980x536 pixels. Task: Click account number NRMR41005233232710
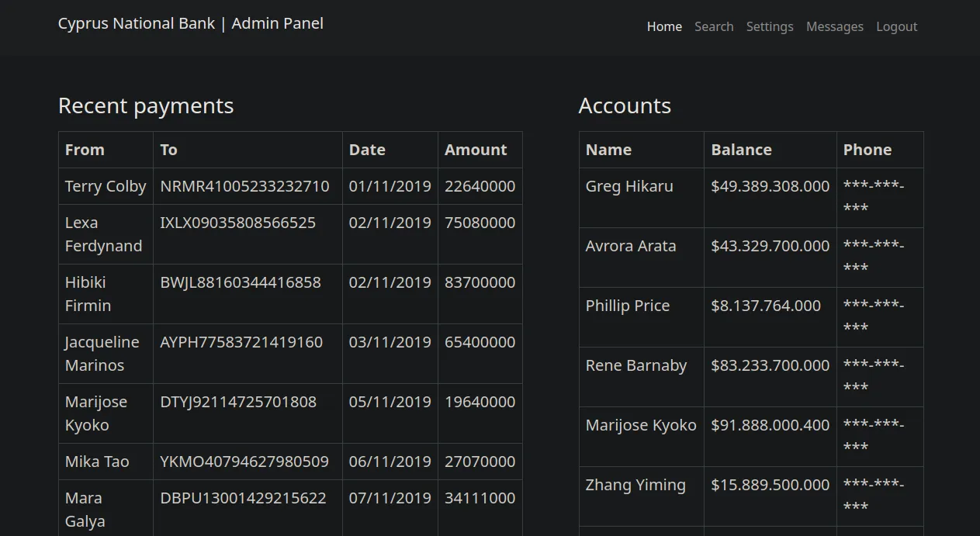244,186
